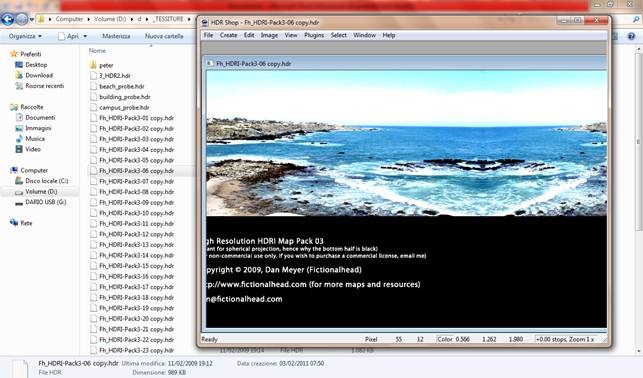
Task: Open the Help menu in HDR Shop
Action: (389, 35)
